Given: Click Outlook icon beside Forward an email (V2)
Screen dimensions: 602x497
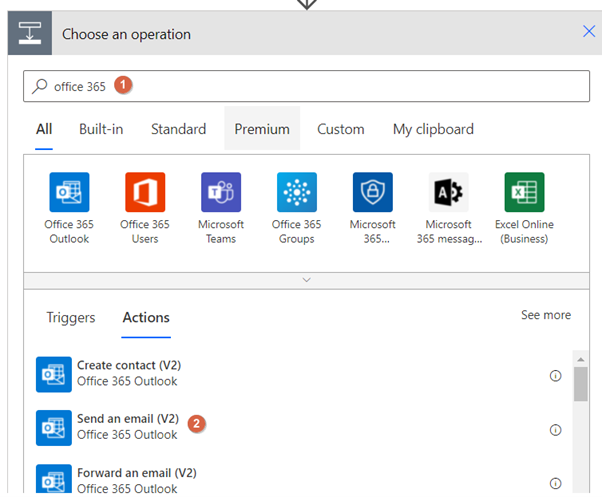Looking at the screenshot, I should click(x=54, y=479).
